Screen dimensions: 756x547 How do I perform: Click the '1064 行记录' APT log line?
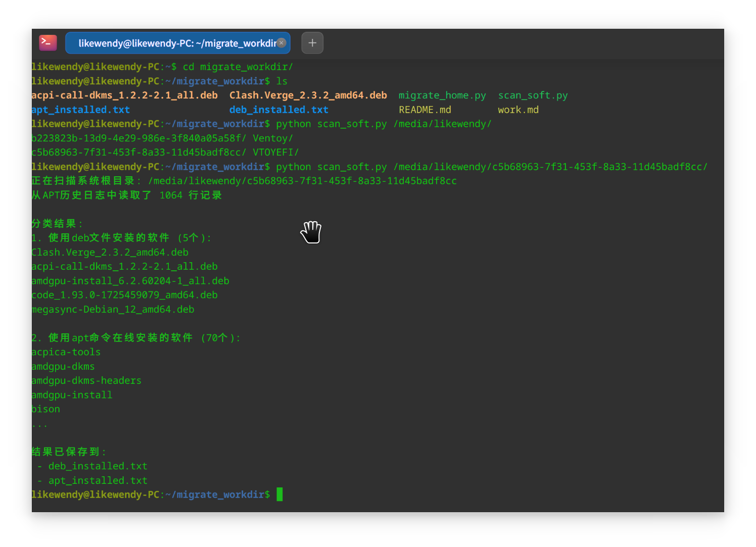pyautogui.click(x=127, y=195)
